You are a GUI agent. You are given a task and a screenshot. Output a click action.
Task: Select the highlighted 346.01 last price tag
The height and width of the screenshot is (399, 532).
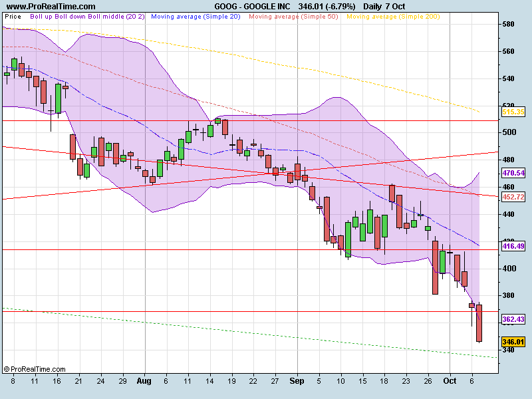pyautogui.click(x=513, y=342)
